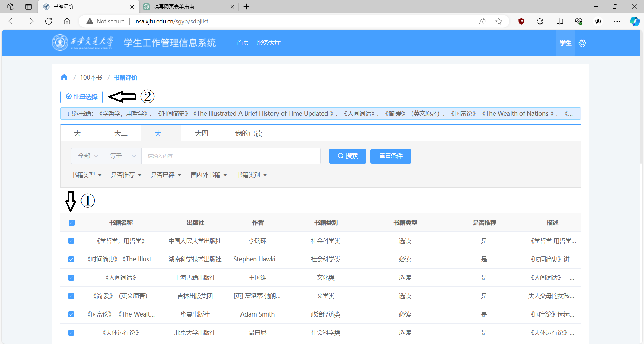The width and height of the screenshot is (644, 344).
Task: Click the 请输入内容 search input field
Action: 230,156
